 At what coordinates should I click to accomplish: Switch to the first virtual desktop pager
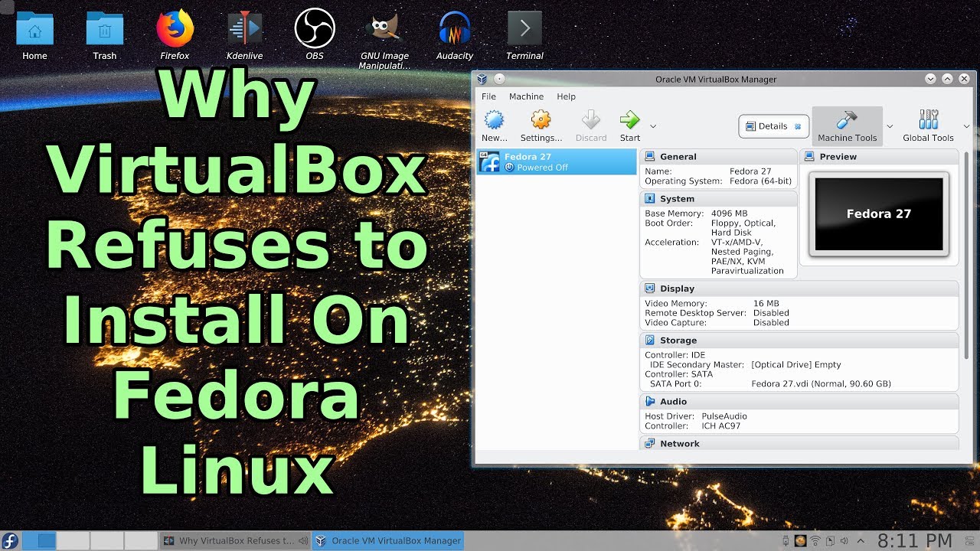click(x=38, y=540)
